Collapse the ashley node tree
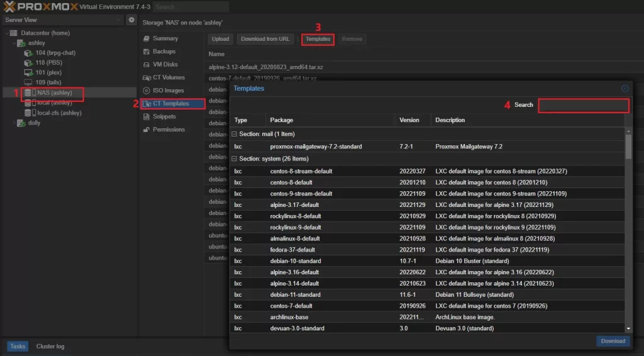The image size is (644, 356). click(x=14, y=43)
